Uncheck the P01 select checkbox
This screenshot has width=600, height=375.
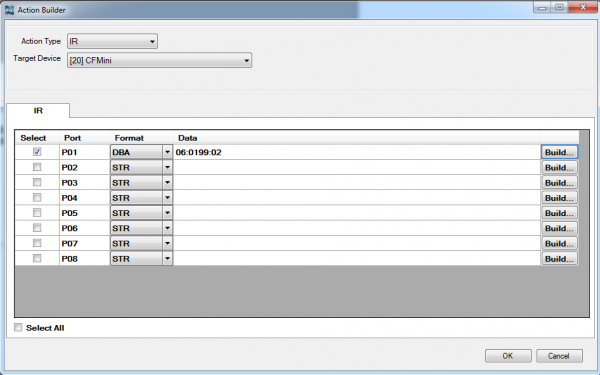pos(37,152)
